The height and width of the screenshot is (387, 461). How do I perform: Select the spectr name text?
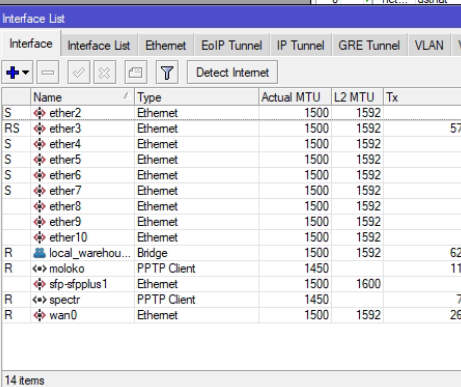pyautogui.click(x=65, y=300)
